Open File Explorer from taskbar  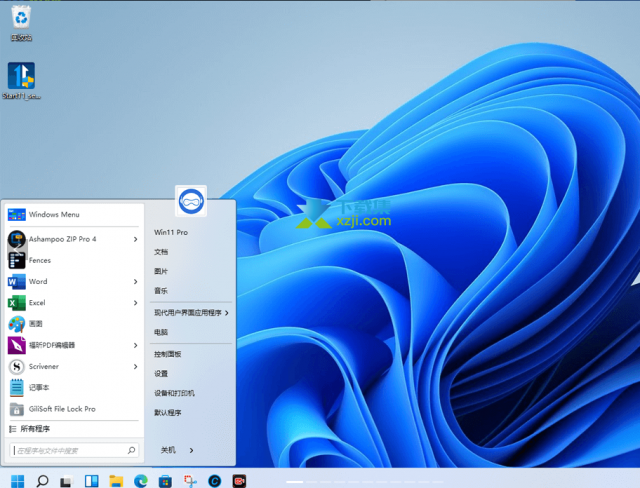pyautogui.click(x=116, y=481)
